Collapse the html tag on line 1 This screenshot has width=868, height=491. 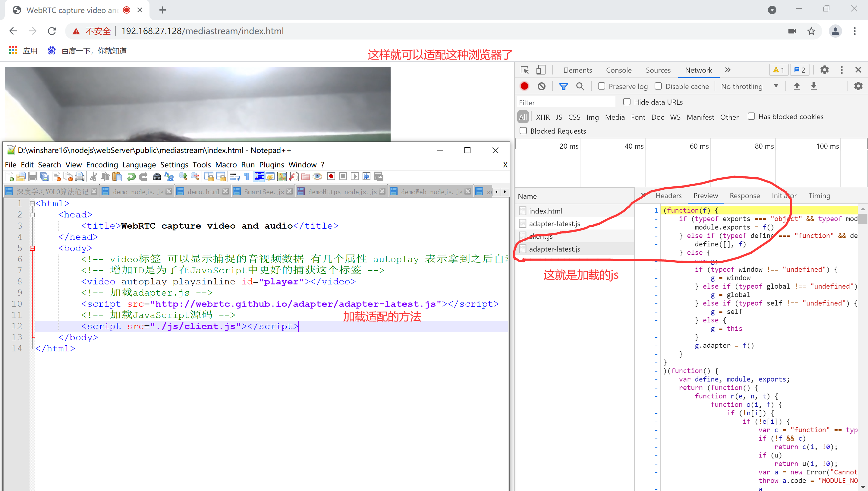tap(32, 204)
